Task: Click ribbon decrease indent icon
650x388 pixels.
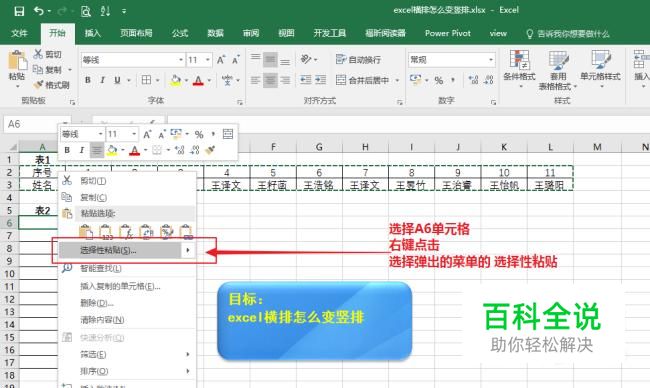Action: tap(306, 80)
